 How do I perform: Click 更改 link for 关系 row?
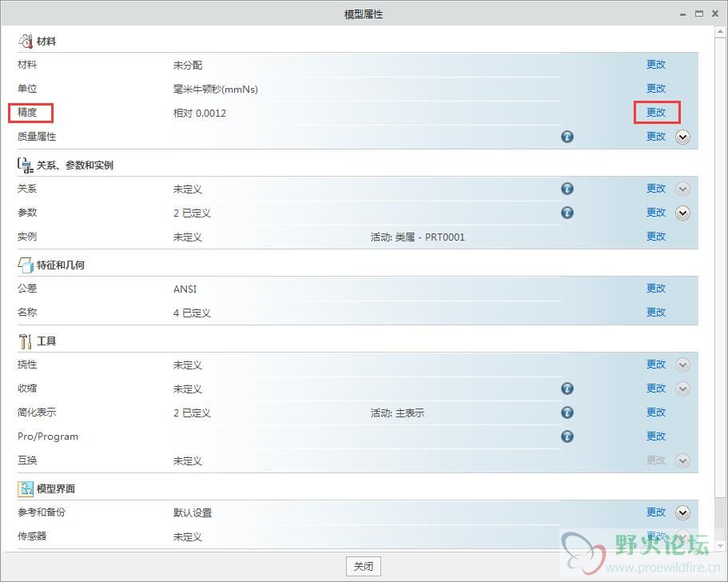[x=656, y=189]
